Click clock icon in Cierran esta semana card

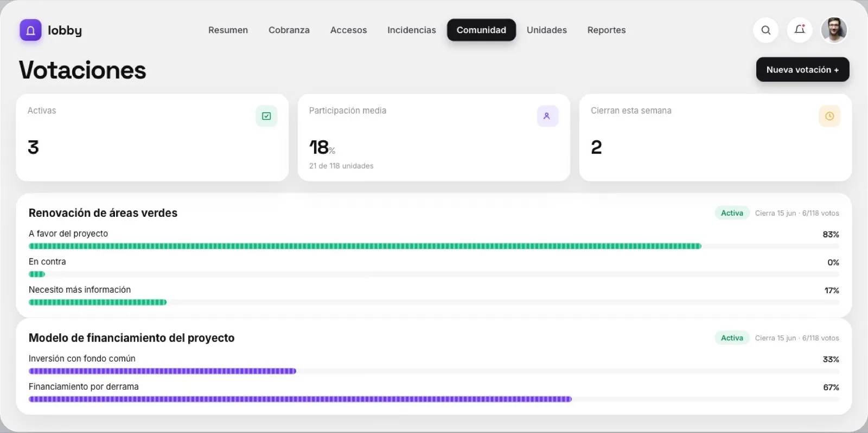829,116
